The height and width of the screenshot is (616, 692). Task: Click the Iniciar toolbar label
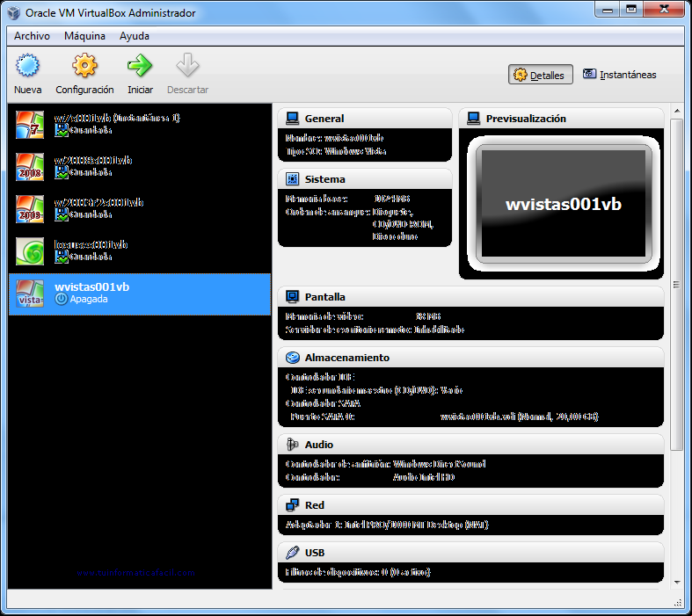click(x=140, y=90)
